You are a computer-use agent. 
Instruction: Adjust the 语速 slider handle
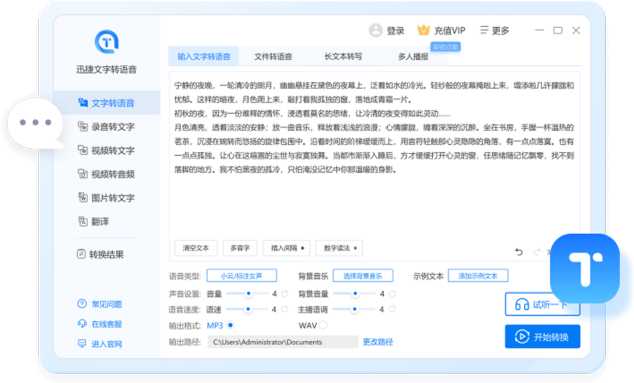(x=248, y=309)
